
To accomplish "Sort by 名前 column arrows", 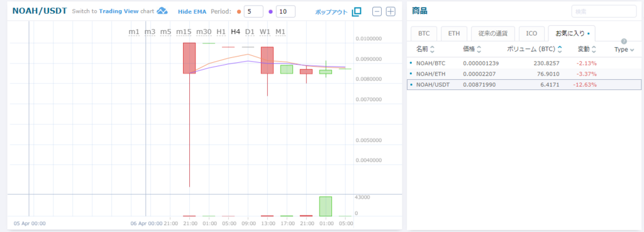I will (432, 49).
